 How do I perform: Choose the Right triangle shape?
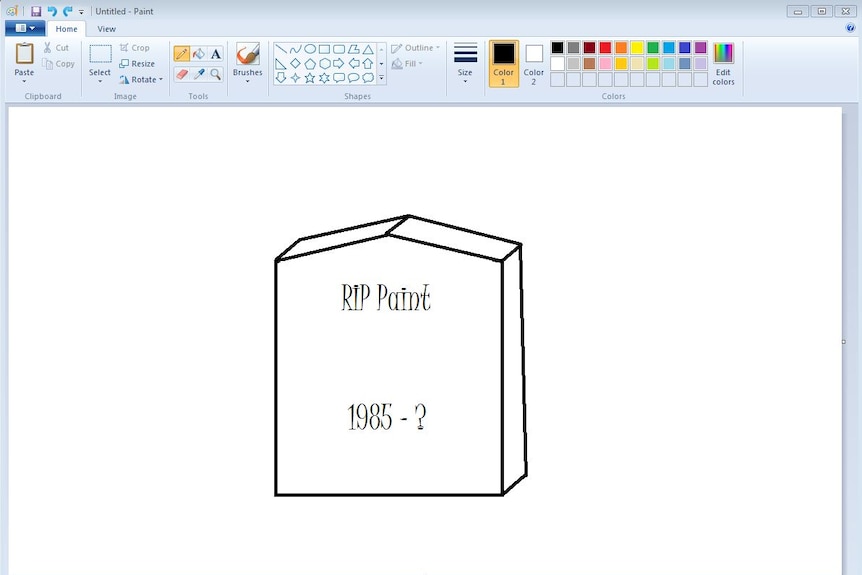pos(281,64)
